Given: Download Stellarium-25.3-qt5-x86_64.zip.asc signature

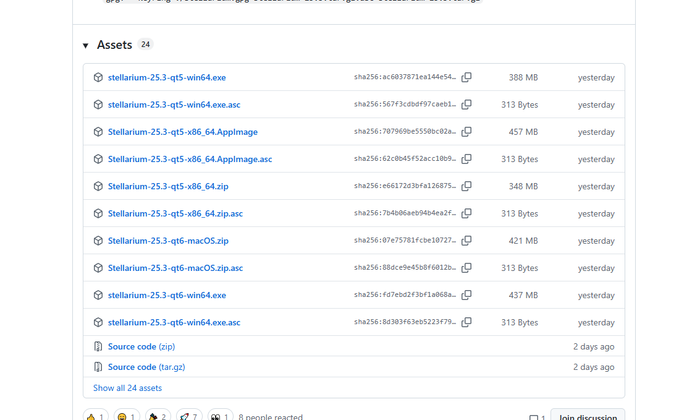Looking at the screenshot, I should (x=175, y=213).
